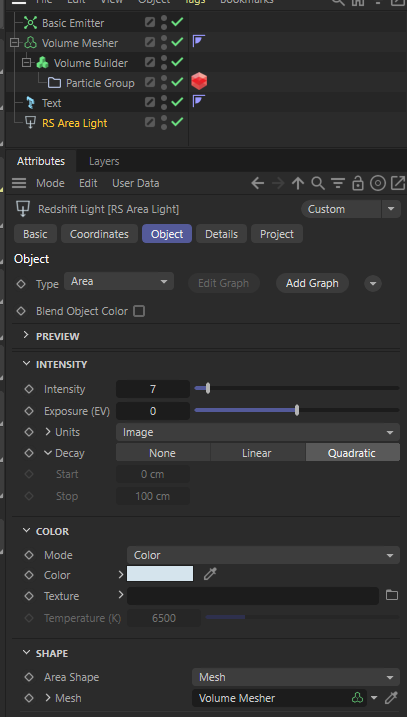The height and width of the screenshot is (717, 407).
Task: Click the Text object icon
Action: [x=30, y=103]
